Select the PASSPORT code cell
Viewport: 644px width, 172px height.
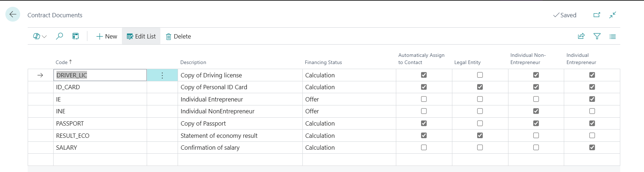point(70,123)
